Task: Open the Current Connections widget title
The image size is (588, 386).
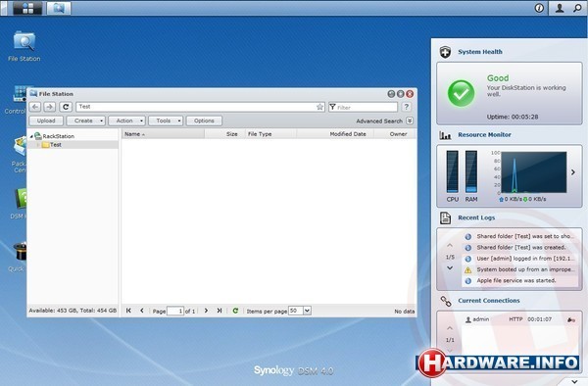Action: click(x=489, y=301)
